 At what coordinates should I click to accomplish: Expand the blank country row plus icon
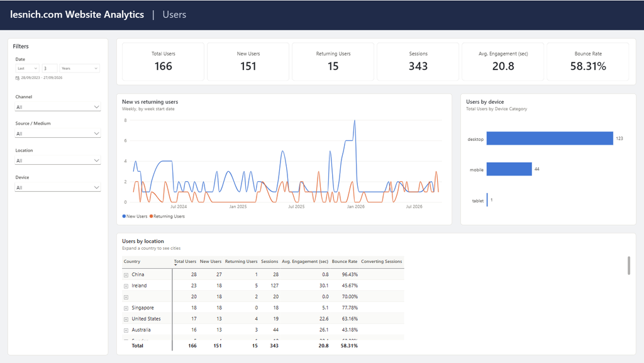coord(126,298)
